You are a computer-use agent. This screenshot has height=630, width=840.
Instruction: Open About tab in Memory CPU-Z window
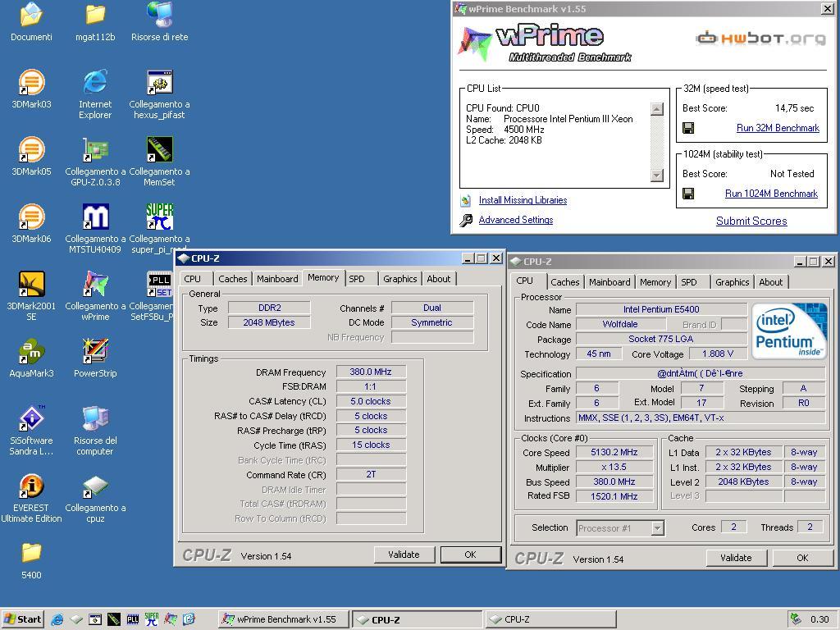pos(439,279)
